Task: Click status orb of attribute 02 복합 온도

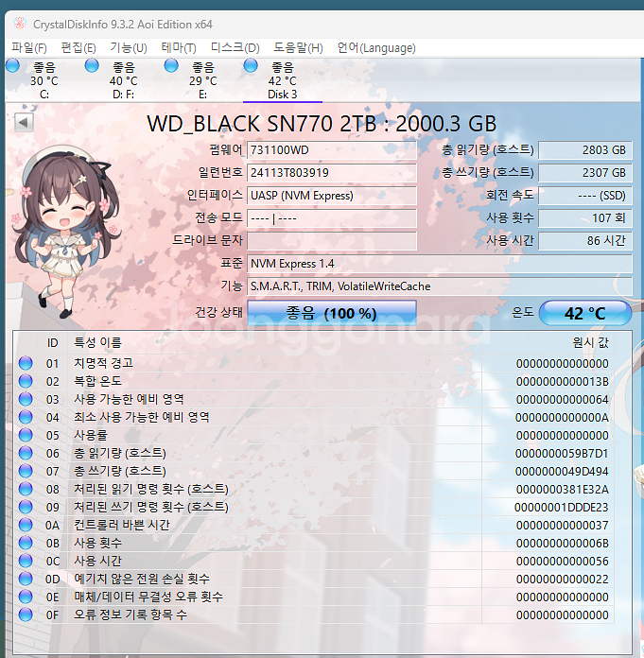Action: click(26, 381)
